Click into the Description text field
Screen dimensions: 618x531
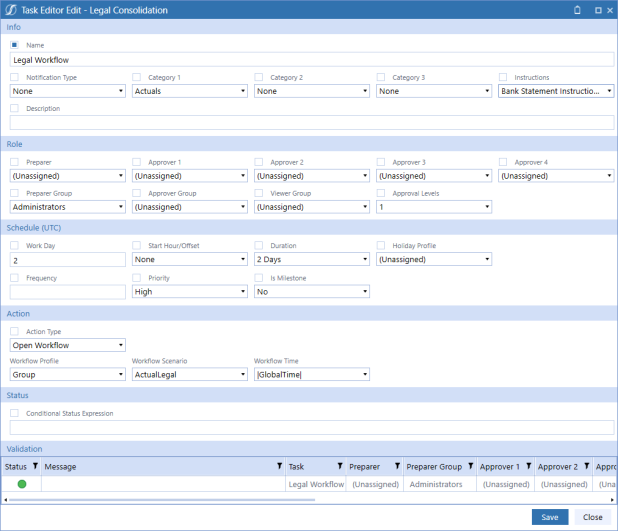pos(312,123)
